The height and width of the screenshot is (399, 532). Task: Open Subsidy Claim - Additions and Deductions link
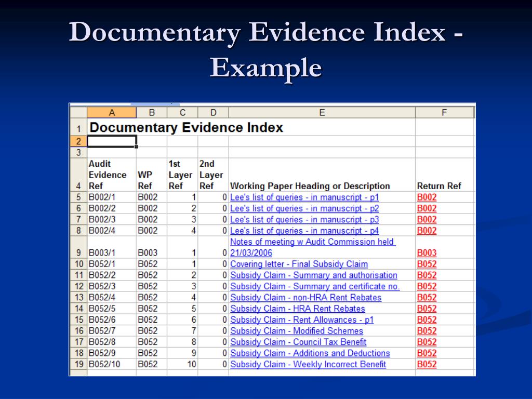pyautogui.click(x=310, y=353)
